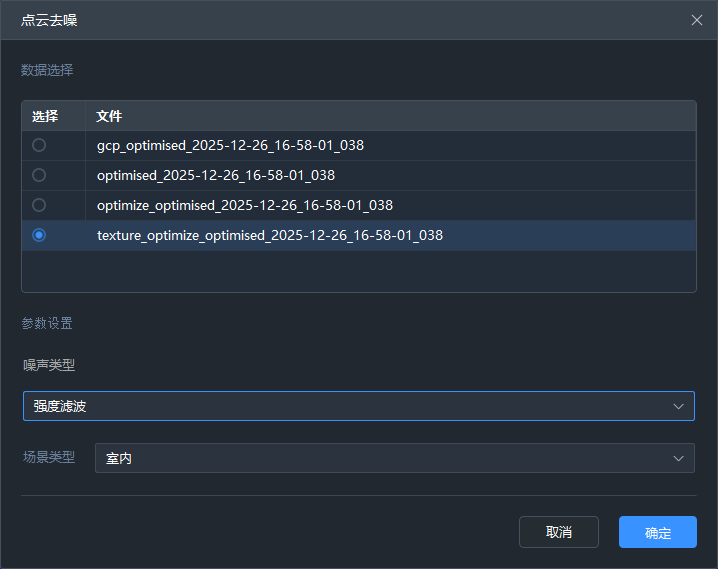
Task: Click the 选择 column header
Action: [45, 116]
